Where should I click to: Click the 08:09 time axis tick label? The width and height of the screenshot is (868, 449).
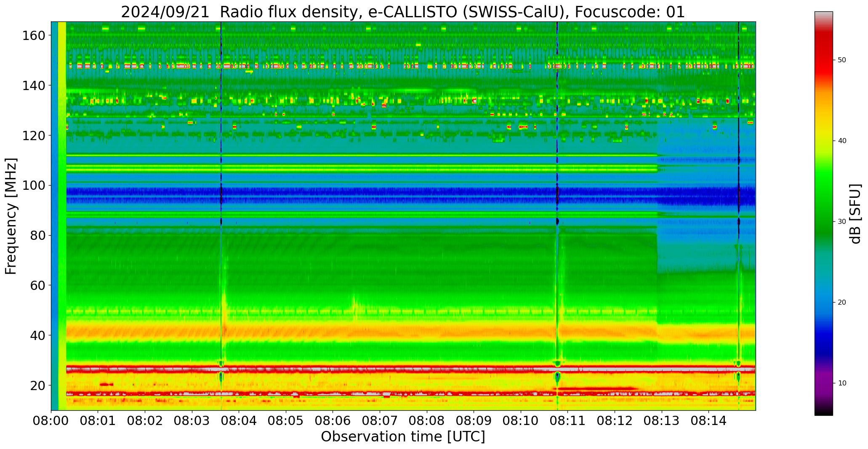[474, 420]
